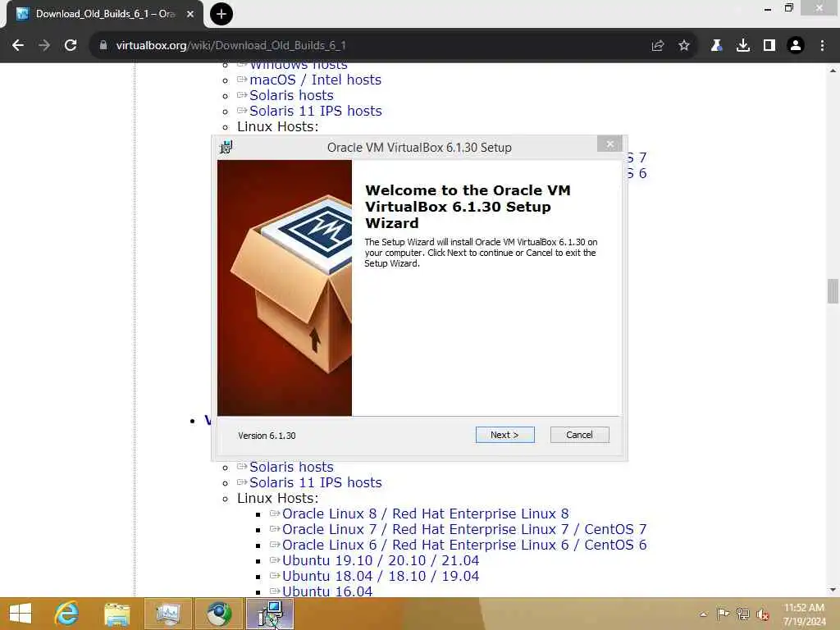Viewport: 840px width, 630px height.
Task: Open the Ubuntu 16.04 link
Action: point(326,591)
